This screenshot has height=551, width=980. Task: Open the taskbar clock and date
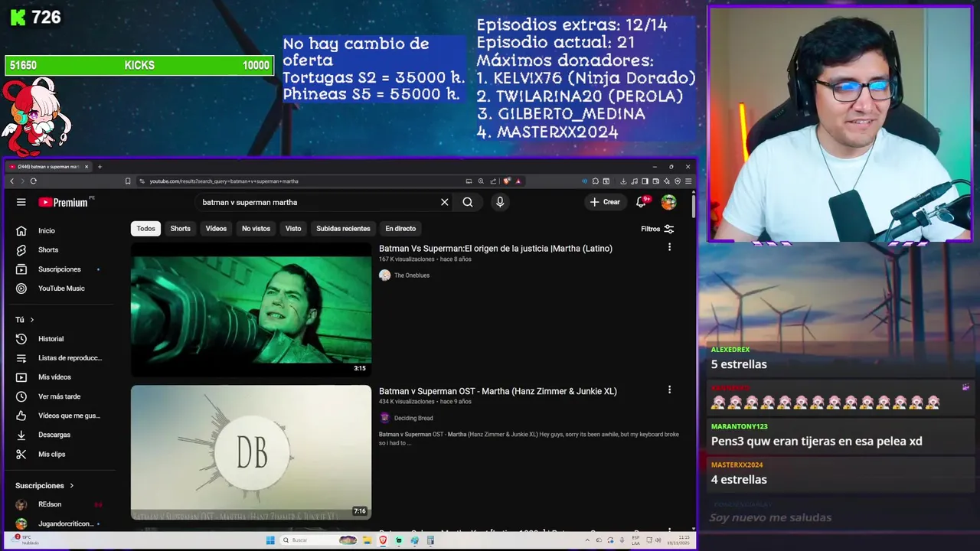coord(678,540)
